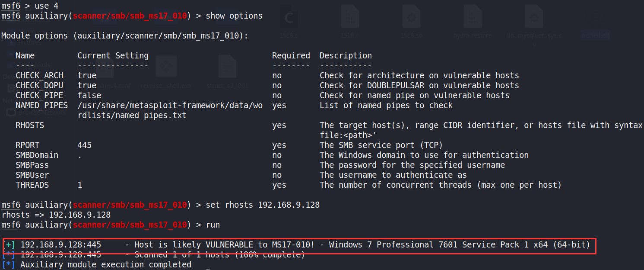The image size is (644, 270).
Task: Click the lib_mysqludf_sys.so gear file icon
Action: (x=534, y=18)
